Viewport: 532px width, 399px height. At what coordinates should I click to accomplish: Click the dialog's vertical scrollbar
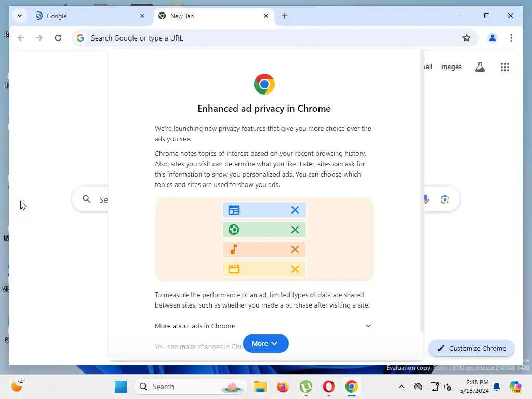[x=422, y=190]
